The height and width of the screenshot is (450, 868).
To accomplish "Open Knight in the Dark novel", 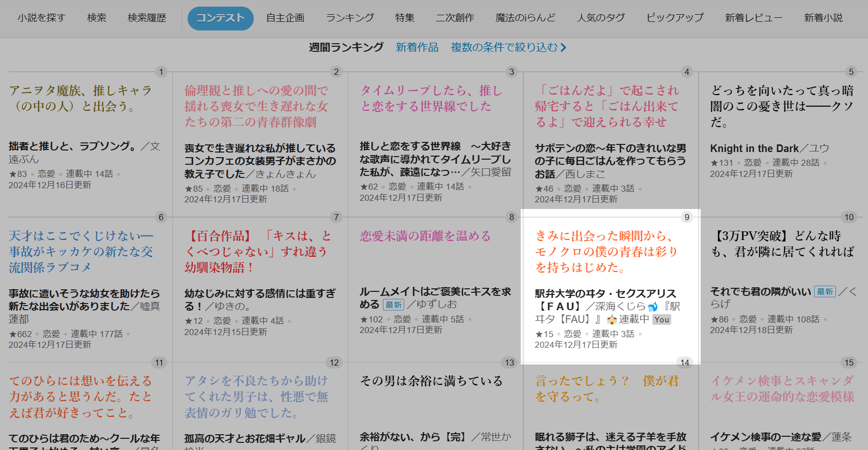I will click(x=754, y=148).
